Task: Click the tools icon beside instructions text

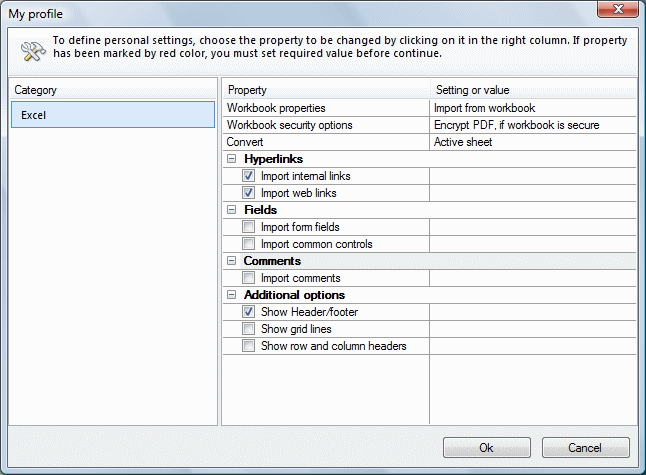Action: [33, 51]
